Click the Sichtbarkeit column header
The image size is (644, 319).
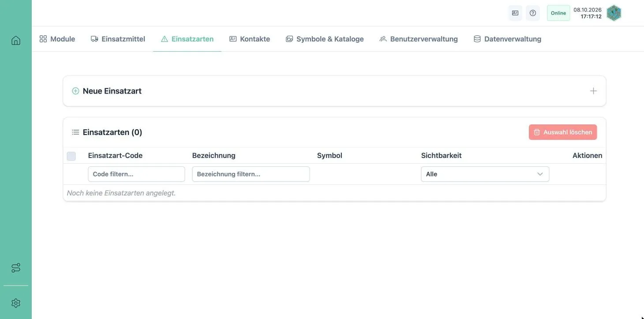pos(442,155)
